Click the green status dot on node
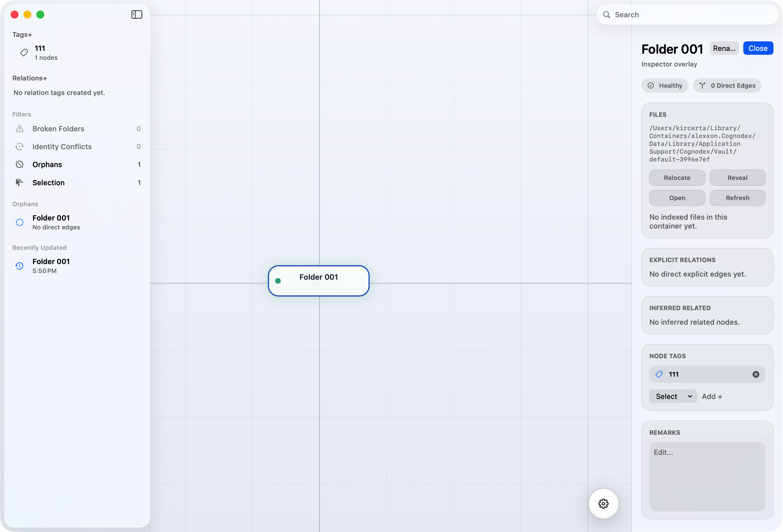Screen dimensions: 783x532 pos(278,281)
